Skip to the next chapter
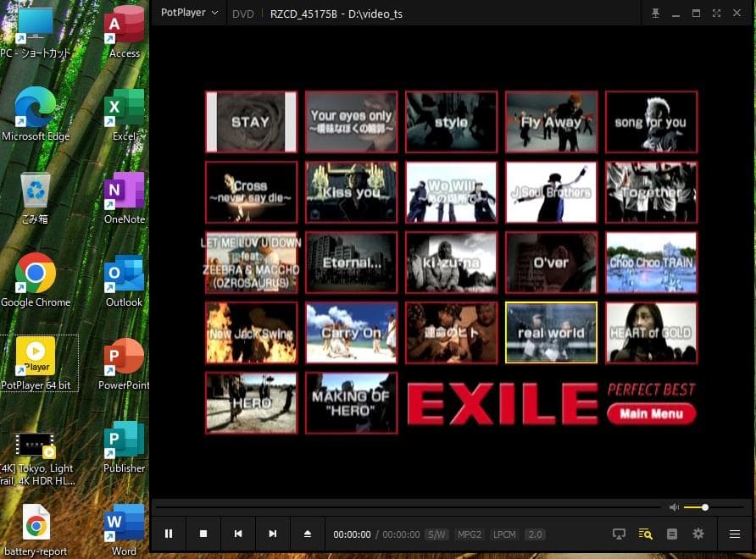 [x=273, y=534]
